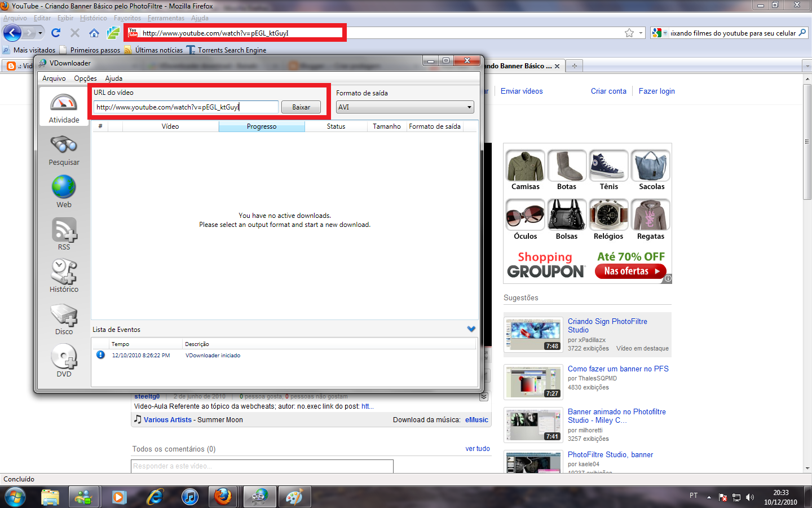This screenshot has width=812, height=508.
Task: Open Opções menu in VDownloader
Action: coord(85,78)
